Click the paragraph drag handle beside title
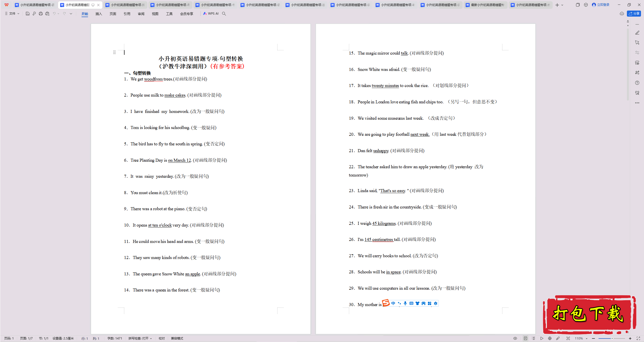Image resolution: width=644 pixels, height=342 pixels. (114, 52)
